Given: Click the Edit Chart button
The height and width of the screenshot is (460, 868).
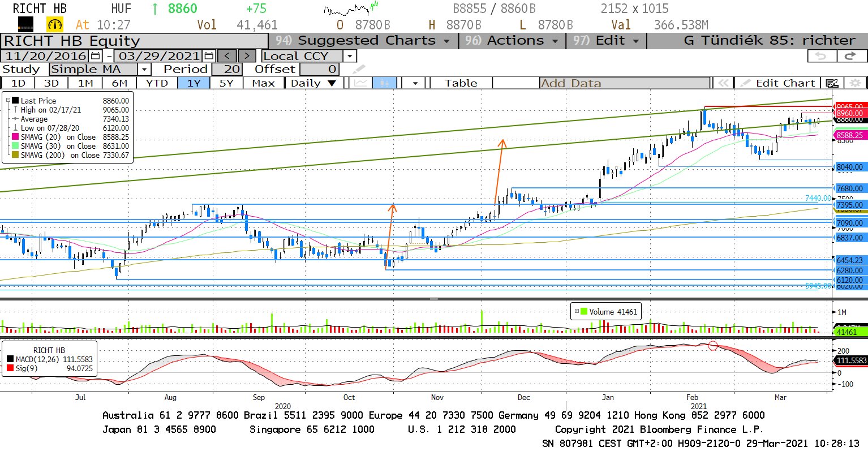Looking at the screenshot, I should (x=778, y=83).
